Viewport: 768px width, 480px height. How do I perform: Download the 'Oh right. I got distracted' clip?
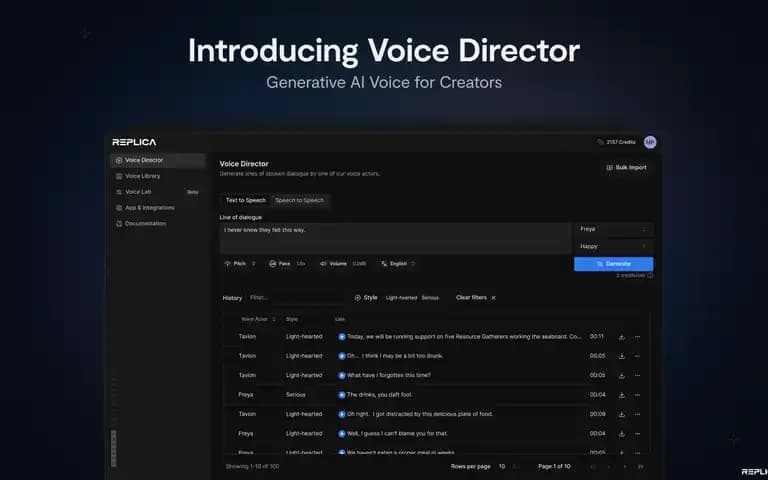point(622,414)
